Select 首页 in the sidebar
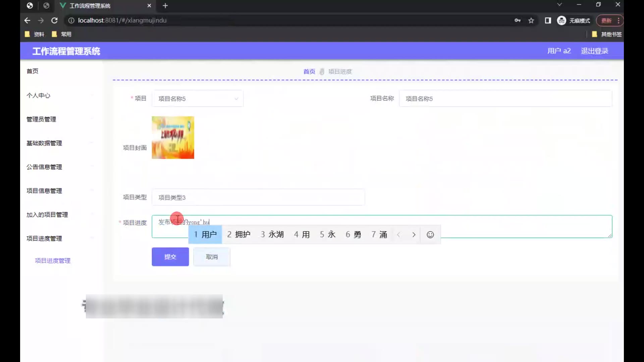644x362 pixels. (x=33, y=71)
